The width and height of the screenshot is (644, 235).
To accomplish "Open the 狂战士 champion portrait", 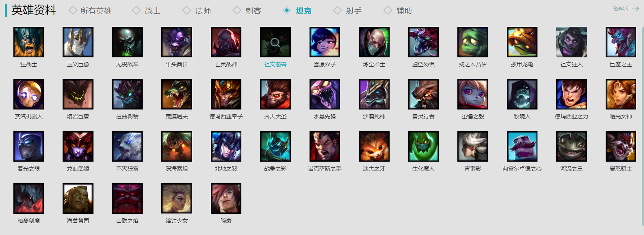I will coord(29,42).
